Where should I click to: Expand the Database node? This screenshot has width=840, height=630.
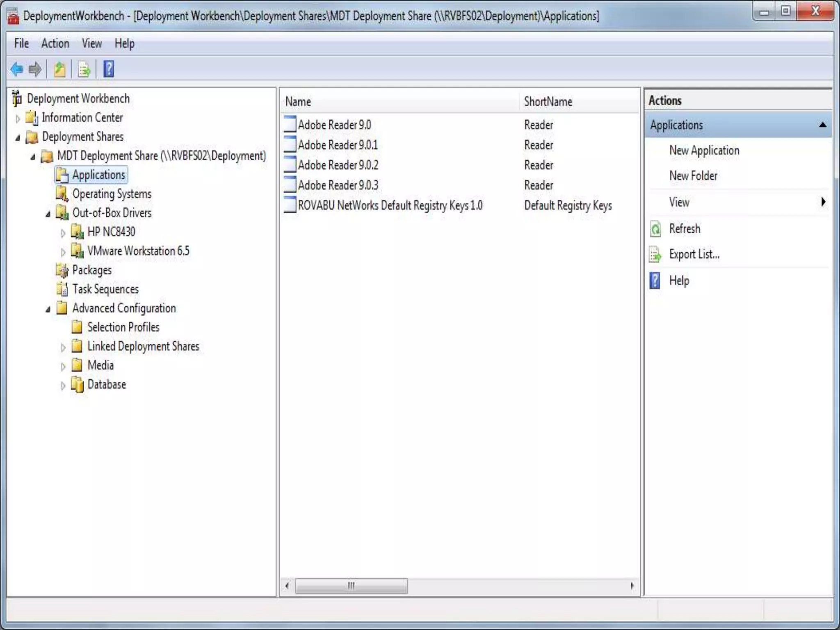63,386
